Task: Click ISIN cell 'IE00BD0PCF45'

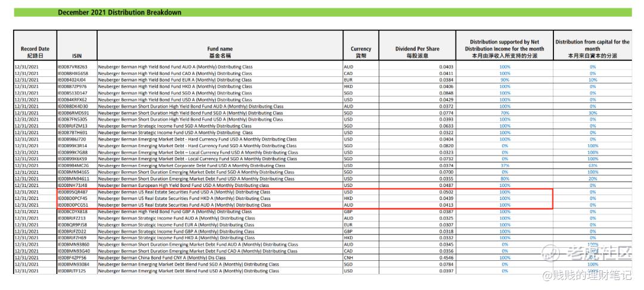Action: pos(73,198)
